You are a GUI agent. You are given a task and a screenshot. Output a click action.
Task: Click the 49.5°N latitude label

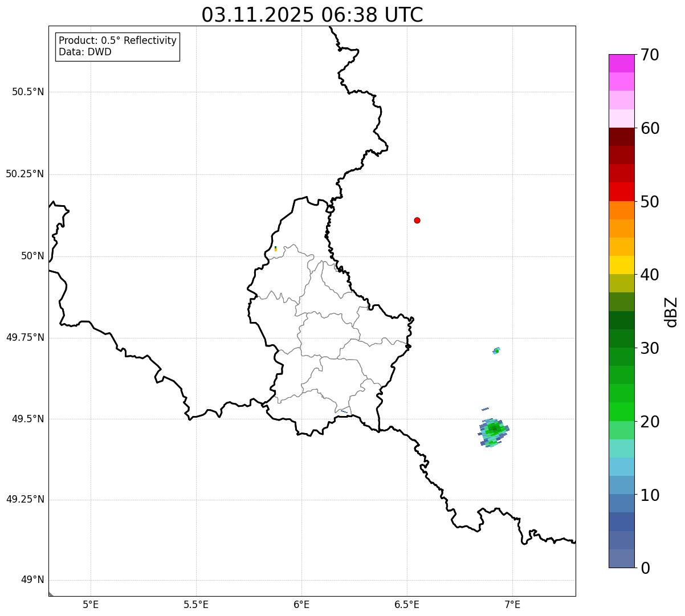coord(28,419)
